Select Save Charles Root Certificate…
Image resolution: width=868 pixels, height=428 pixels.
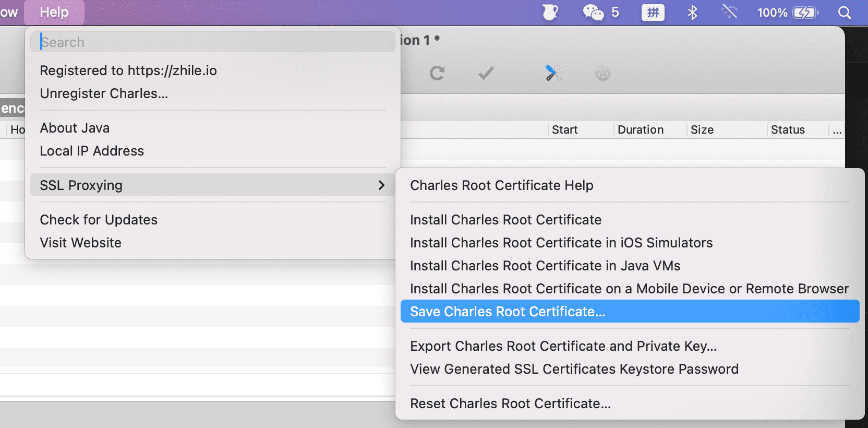tap(508, 312)
